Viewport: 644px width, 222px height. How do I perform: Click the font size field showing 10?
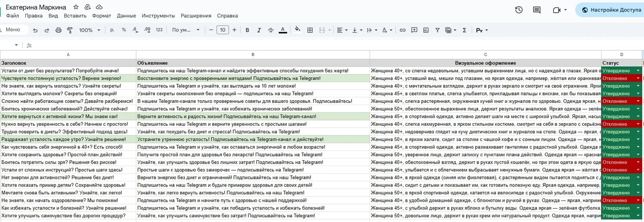click(223, 30)
